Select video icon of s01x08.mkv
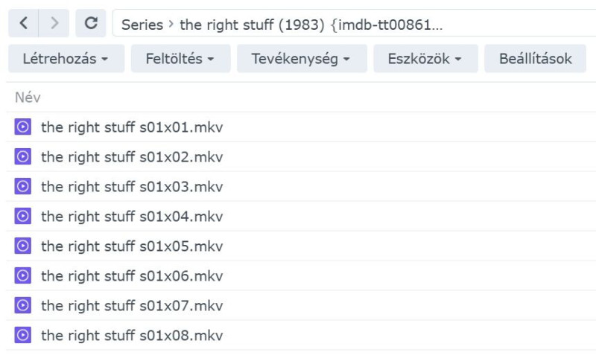 [23, 335]
